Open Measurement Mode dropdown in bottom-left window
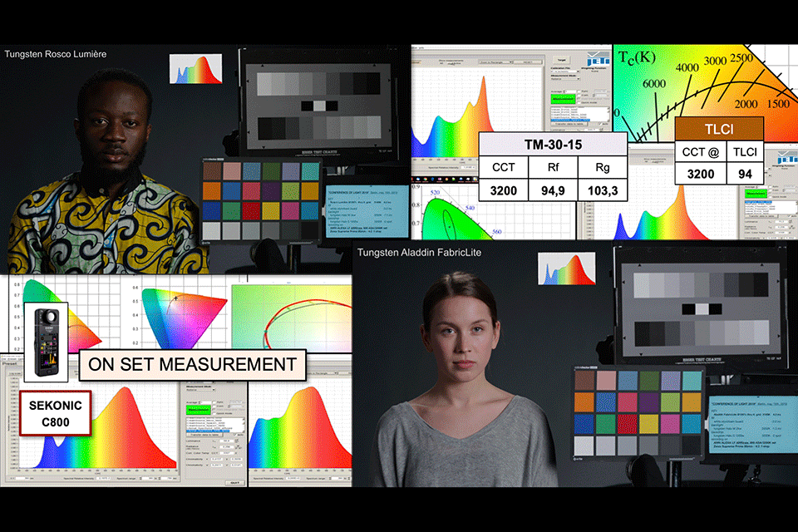The image size is (798, 532). pyautogui.click(x=200, y=390)
